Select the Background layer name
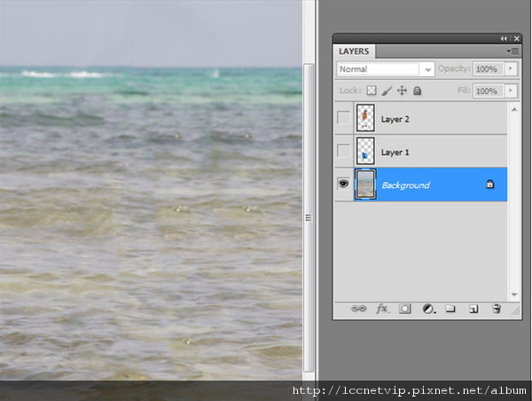 (405, 185)
